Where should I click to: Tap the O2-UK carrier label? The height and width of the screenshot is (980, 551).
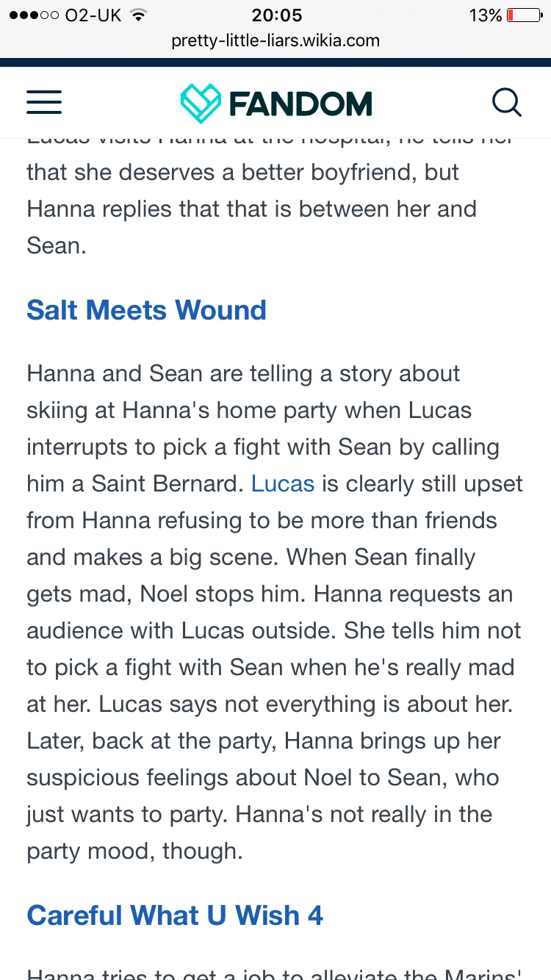(93, 15)
